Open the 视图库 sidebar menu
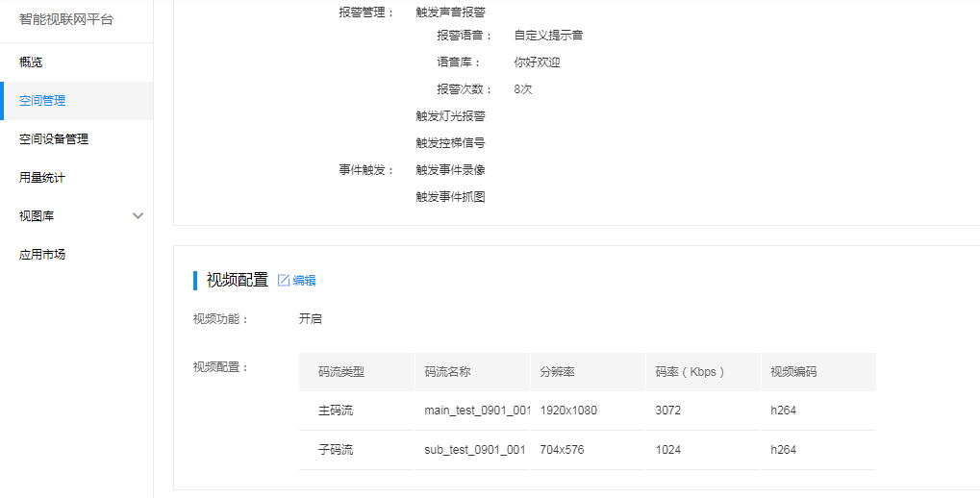The height and width of the screenshot is (498, 980). 37,216
